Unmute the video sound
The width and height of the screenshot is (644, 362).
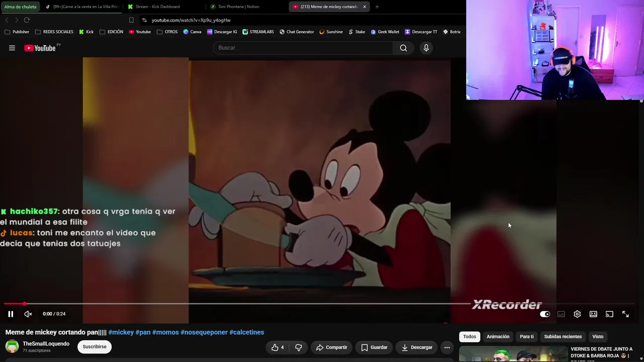coord(28,314)
